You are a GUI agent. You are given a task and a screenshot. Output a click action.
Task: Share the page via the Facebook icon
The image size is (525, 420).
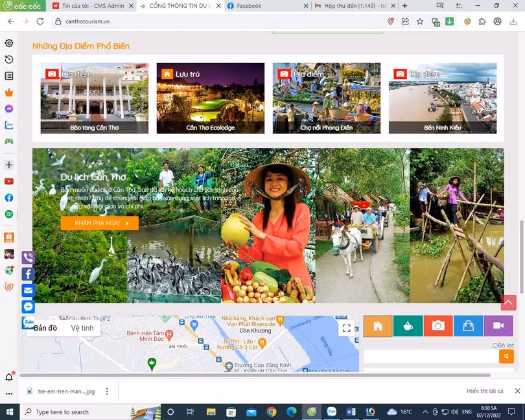pos(28,274)
